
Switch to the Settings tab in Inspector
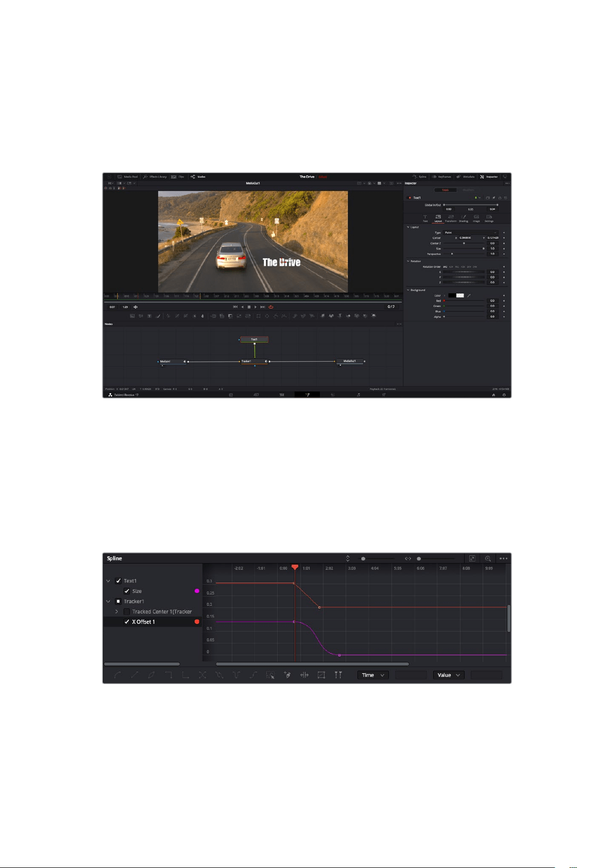[489, 218]
